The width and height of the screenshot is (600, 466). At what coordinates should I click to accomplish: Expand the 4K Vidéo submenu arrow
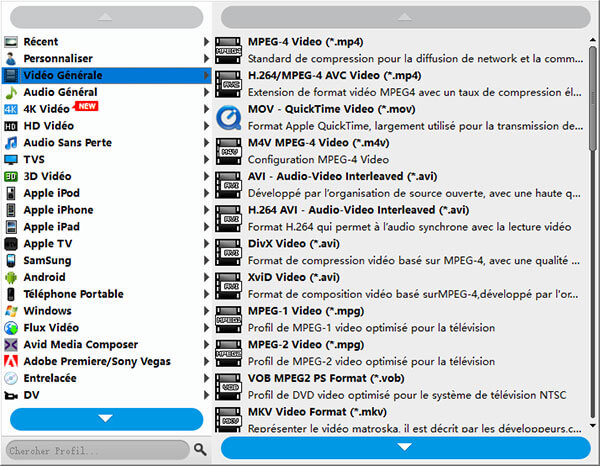pyautogui.click(x=206, y=109)
